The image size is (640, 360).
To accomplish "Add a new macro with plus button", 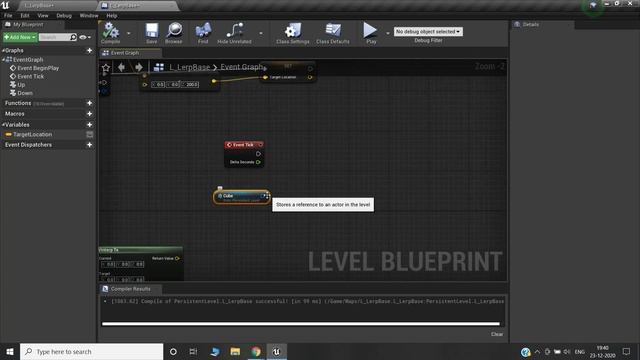I will pos(89,114).
